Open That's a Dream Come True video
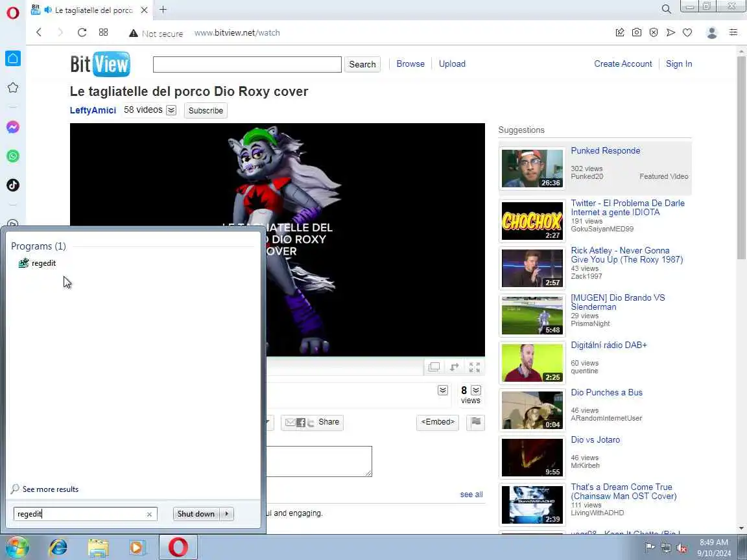 coord(624,491)
